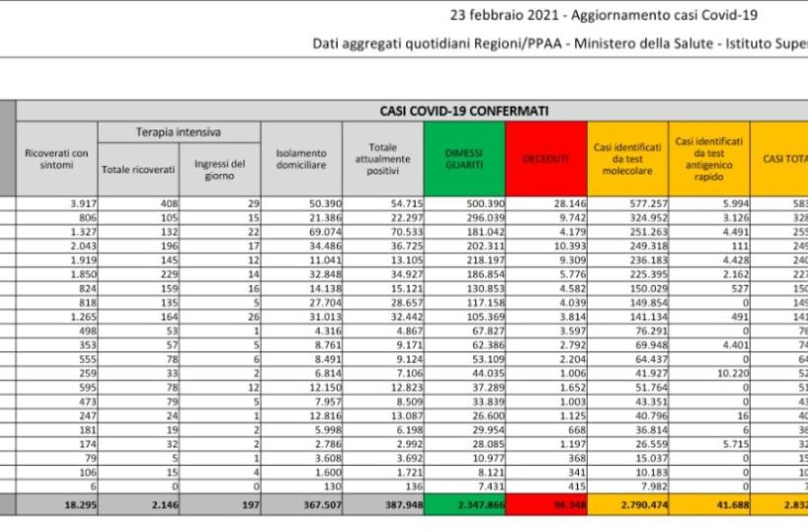Click the 'Ricoverati con sintomi' column header

pos(56,159)
